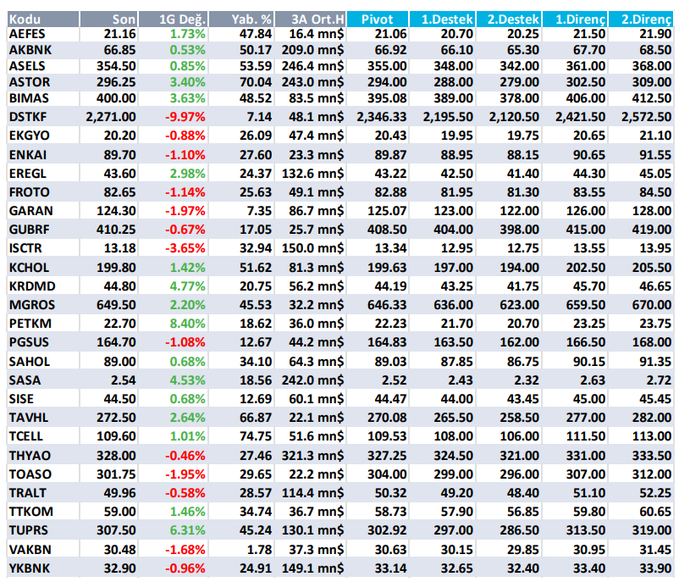The width and height of the screenshot is (679, 582).
Task: Click the TTKOM stock code
Action: (31, 511)
